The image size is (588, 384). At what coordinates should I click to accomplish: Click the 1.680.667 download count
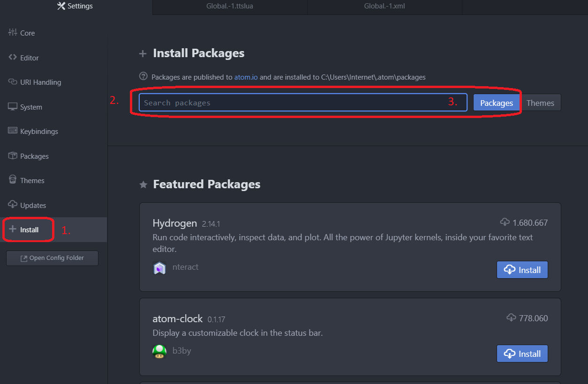point(530,223)
